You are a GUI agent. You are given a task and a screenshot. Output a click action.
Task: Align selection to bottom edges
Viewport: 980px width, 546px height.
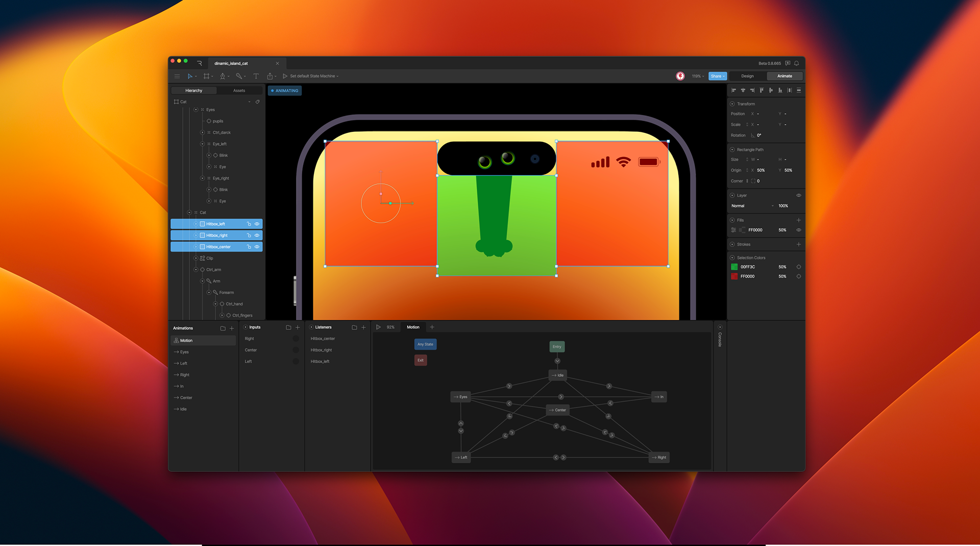(780, 90)
